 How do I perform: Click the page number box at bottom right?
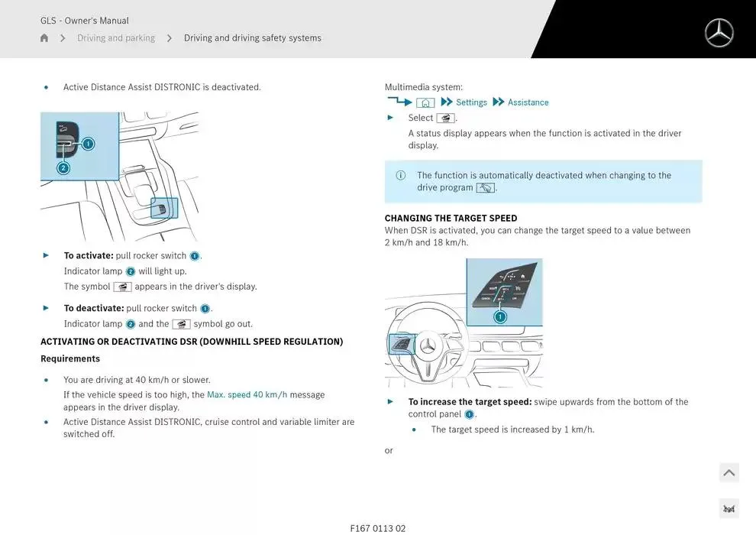729,508
